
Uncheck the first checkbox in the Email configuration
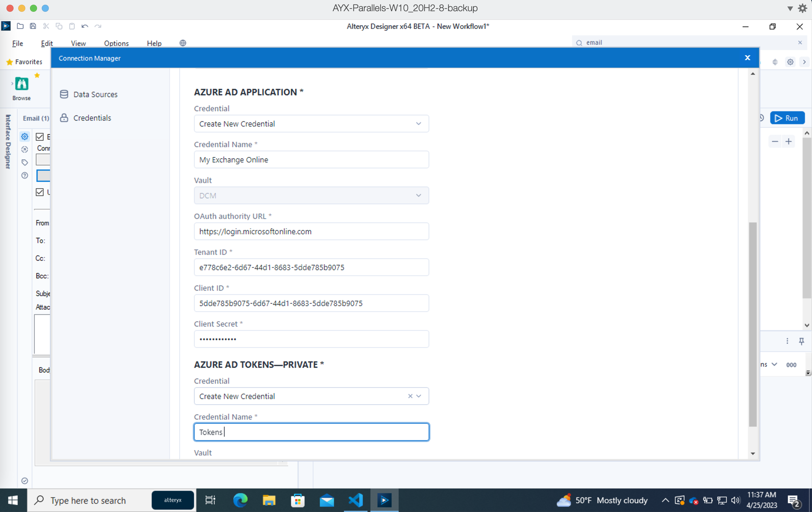click(x=40, y=137)
